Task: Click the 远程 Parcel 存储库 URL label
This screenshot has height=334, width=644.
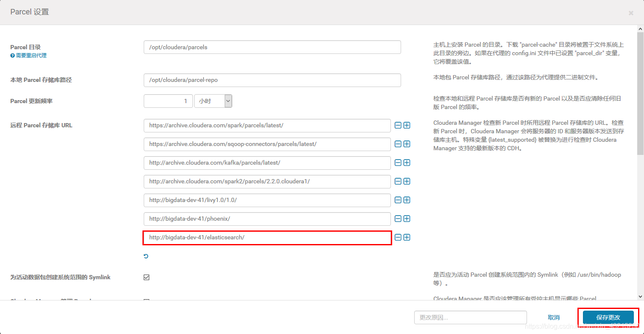Action: pos(41,125)
